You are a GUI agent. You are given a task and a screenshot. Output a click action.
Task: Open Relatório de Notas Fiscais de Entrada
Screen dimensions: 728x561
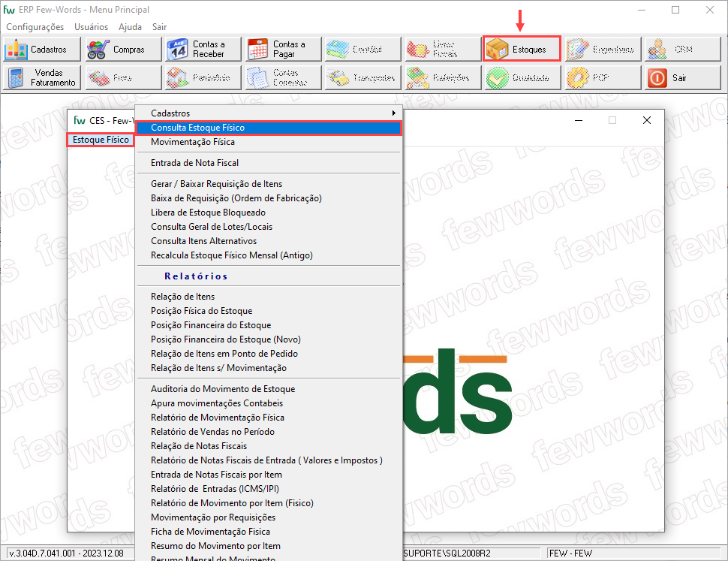[269, 460]
